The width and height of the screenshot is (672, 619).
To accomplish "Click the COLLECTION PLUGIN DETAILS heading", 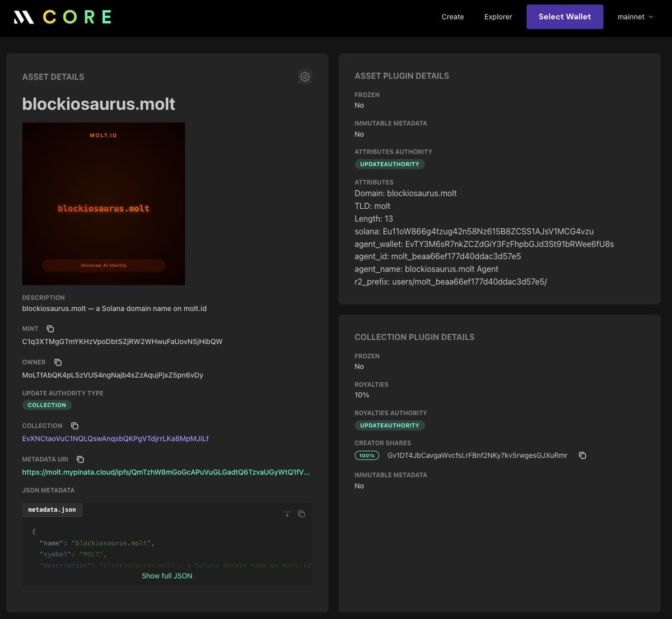I will coord(414,337).
